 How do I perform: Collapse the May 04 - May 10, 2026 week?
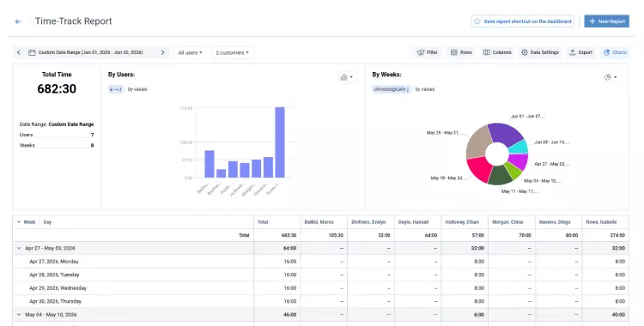pos(19,315)
